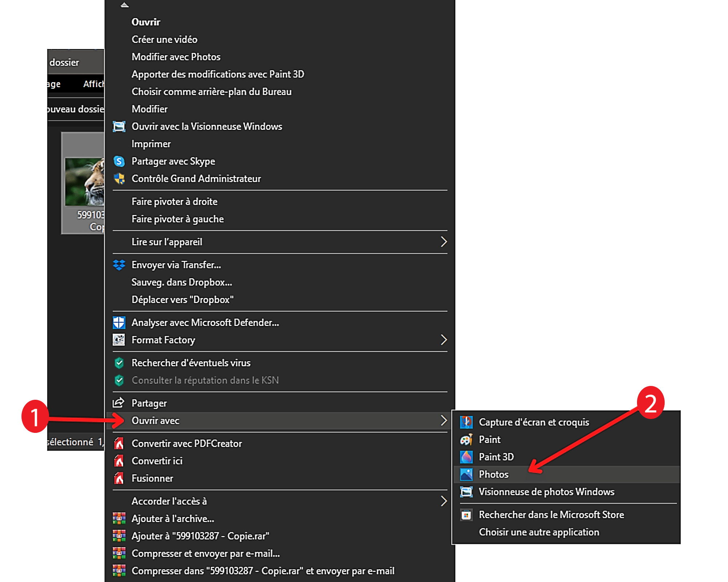The image size is (728, 582).
Task: Click the Kaspersky icon beside Rechercher d'éventuels virus
Action: click(x=119, y=363)
